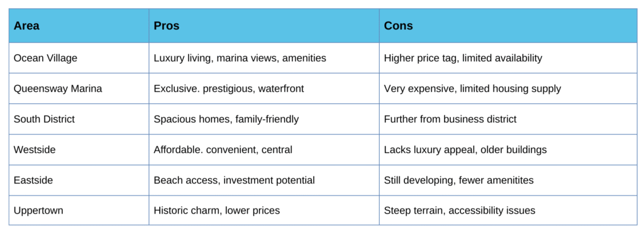Select the Cons column header
Screen dimensions: 644x235
(508, 26)
